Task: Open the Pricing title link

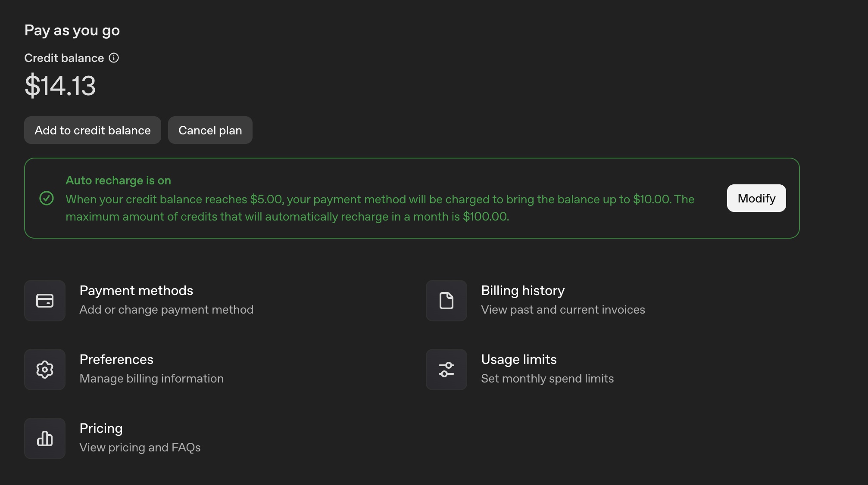Action: point(101,429)
